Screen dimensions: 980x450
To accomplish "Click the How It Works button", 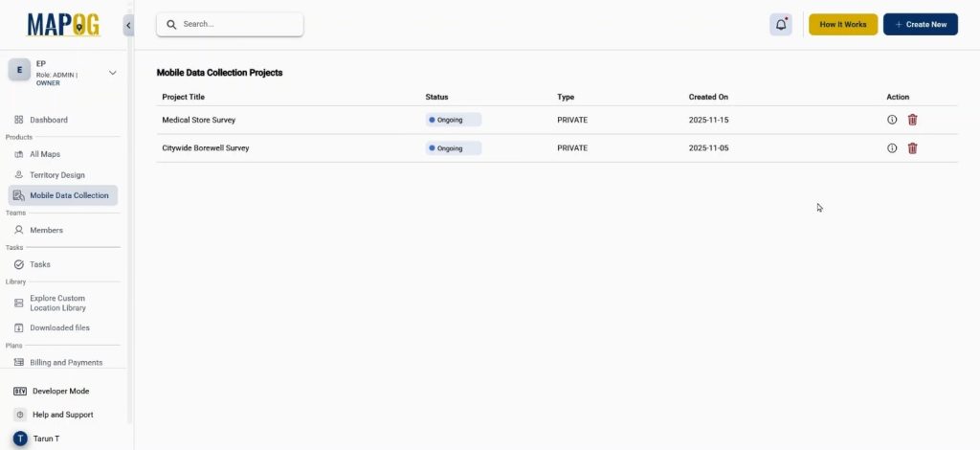I will pyautogui.click(x=843, y=24).
